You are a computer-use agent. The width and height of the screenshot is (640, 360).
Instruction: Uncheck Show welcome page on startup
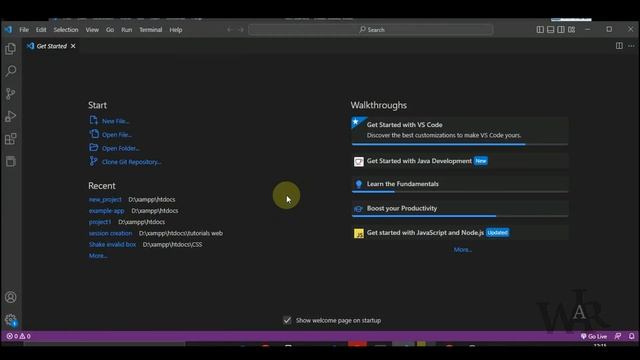click(x=287, y=320)
